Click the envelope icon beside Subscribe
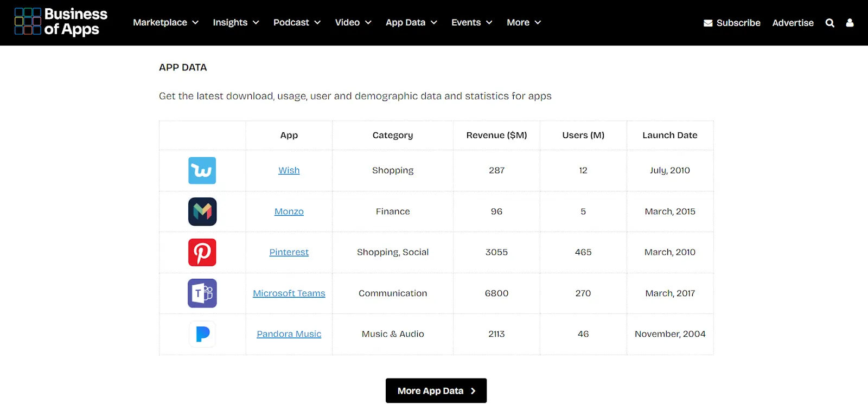Screen dimensions: 868x404 [x=708, y=23]
